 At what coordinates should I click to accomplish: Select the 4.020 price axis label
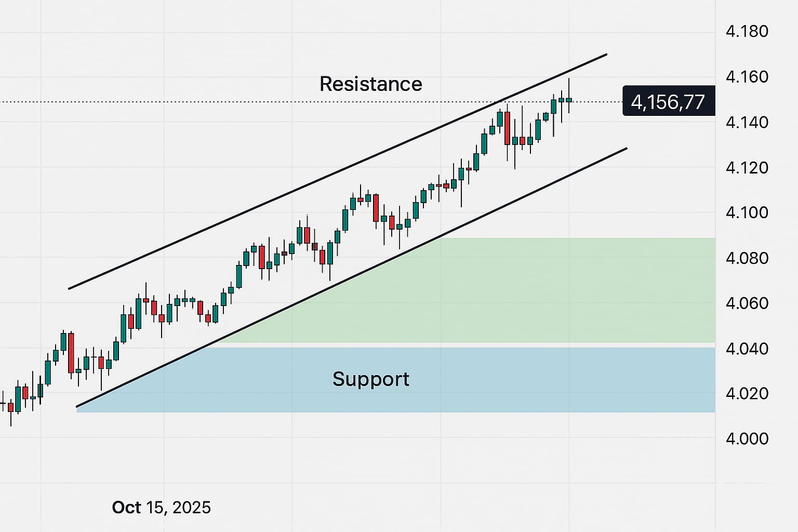click(747, 393)
